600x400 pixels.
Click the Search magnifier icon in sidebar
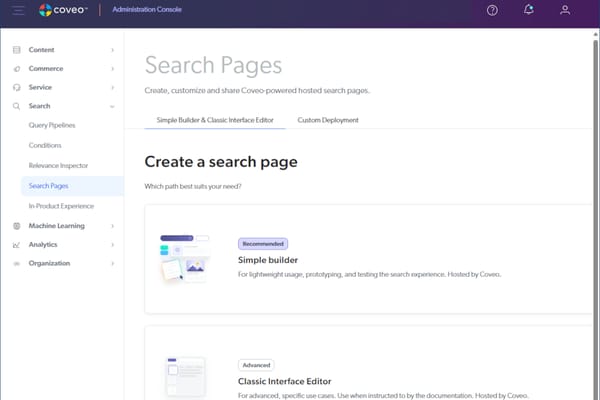click(16, 106)
